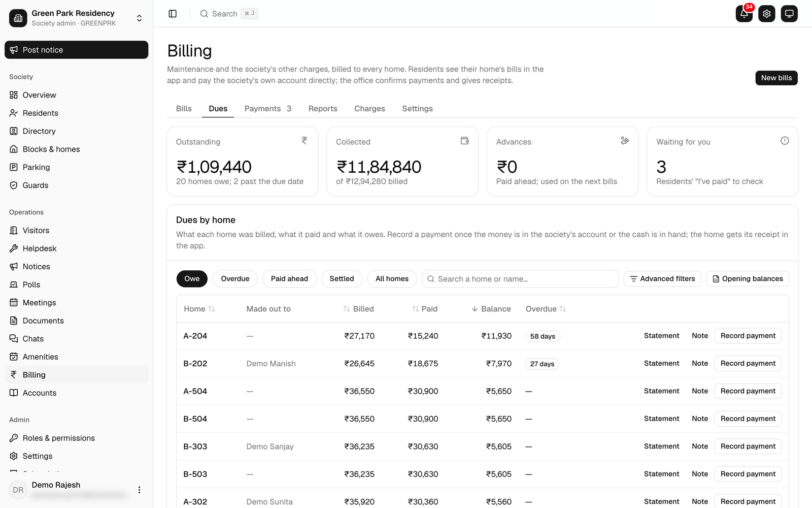Click Opening balances button
This screenshot has width=812, height=508.
pyautogui.click(x=748, y=279)
